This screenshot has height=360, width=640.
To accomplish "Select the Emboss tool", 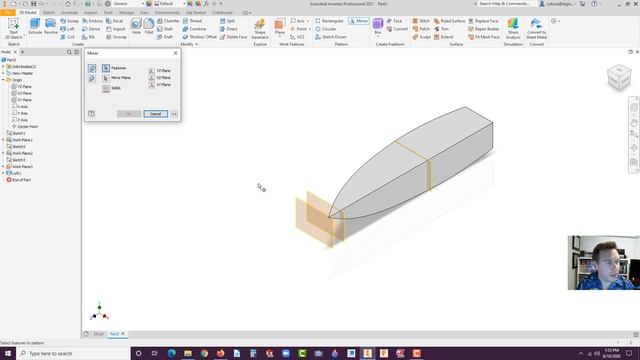I will [x=92, y=21].
